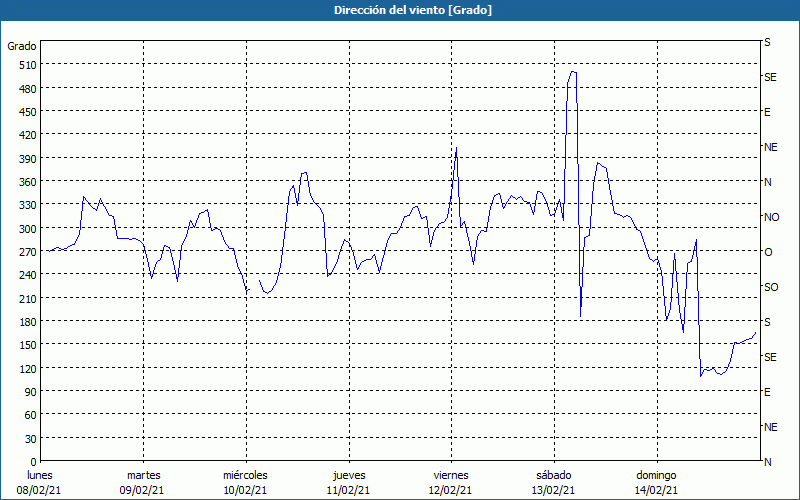Select the date 13/02/21

pyautogui.click(x=554, y=490)
